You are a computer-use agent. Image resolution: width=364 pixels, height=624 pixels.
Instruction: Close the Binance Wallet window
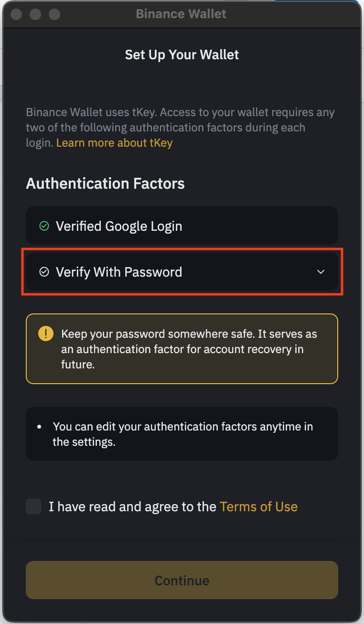coord(16,14)
